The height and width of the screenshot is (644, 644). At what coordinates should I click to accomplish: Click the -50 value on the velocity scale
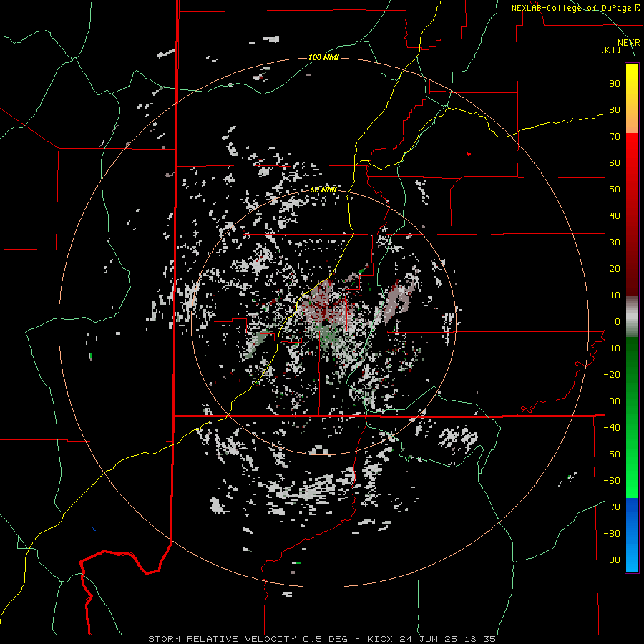pyautogui.click(x=612, y=454)
